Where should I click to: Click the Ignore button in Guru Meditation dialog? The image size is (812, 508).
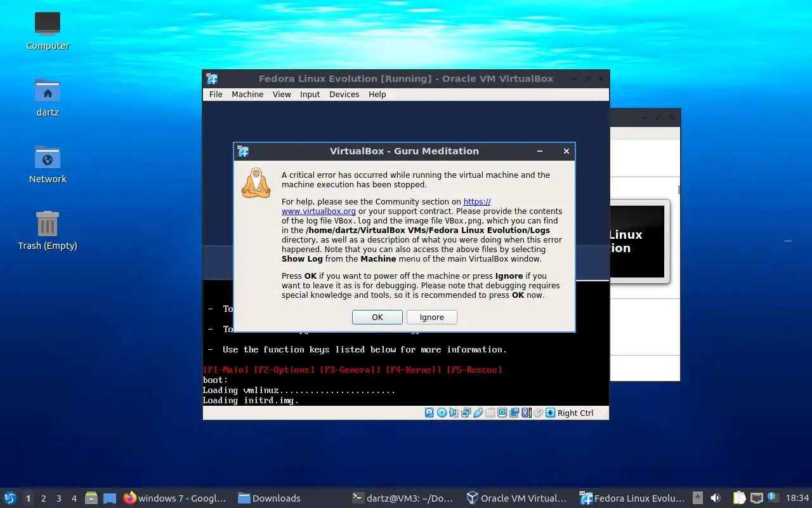[431, 317]
